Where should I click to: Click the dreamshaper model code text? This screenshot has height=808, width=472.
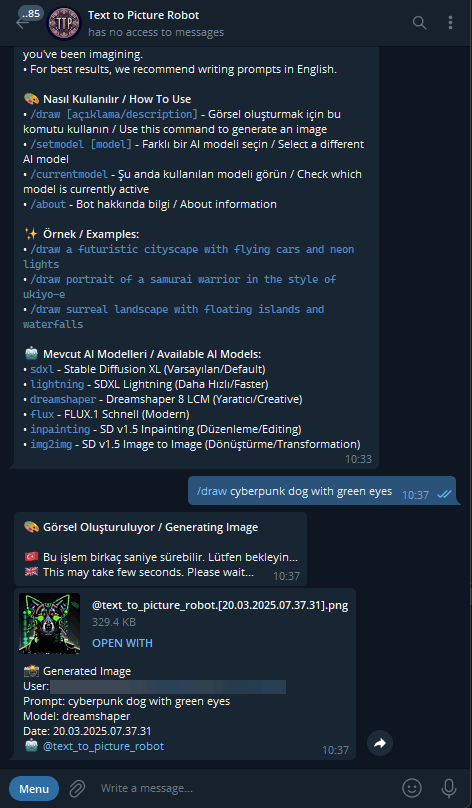63,399
